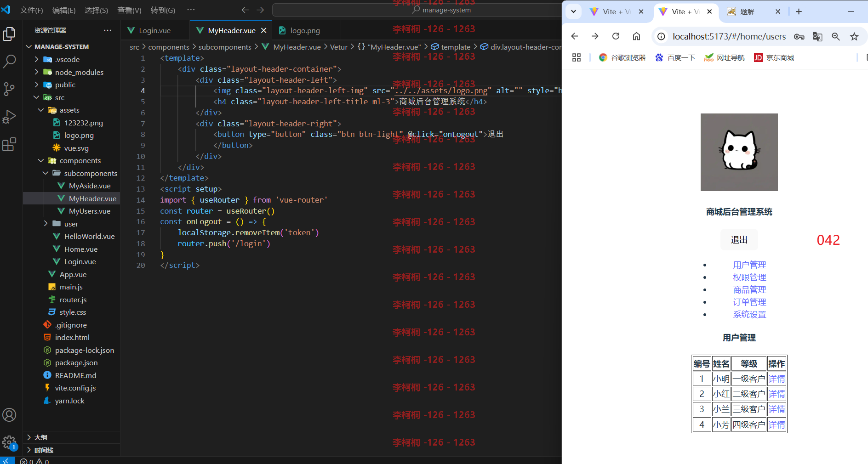Click browser back arrow button
Screen dimensions: 868x464
pyautogui.click(x=575, y=36)
